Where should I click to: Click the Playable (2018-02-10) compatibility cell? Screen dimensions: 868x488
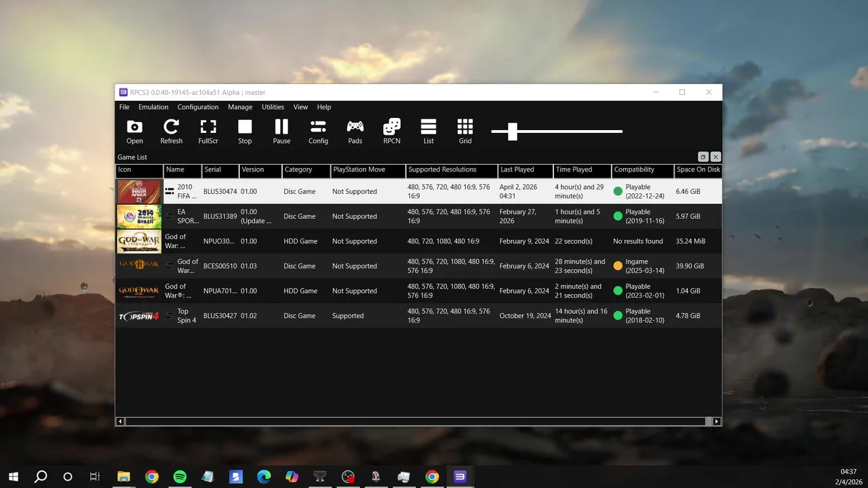point(643,316)
